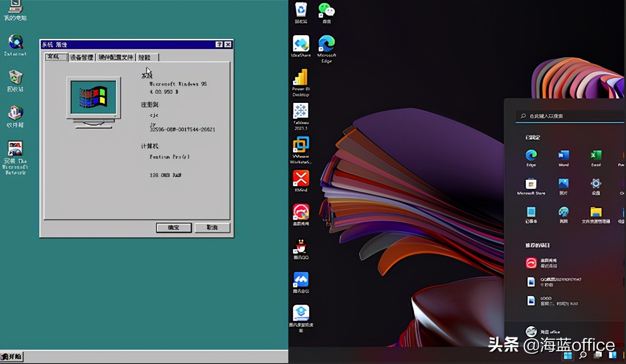This screenshot has height=364, width=626.
Task: Click the taskbar Search icon
Action: pos(583,356)
